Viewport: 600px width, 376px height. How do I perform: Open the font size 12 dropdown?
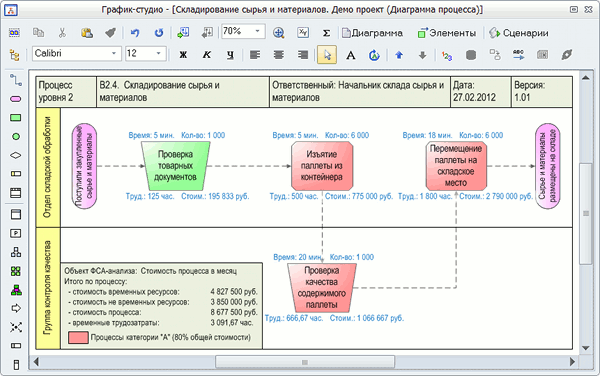pos(158,54)
